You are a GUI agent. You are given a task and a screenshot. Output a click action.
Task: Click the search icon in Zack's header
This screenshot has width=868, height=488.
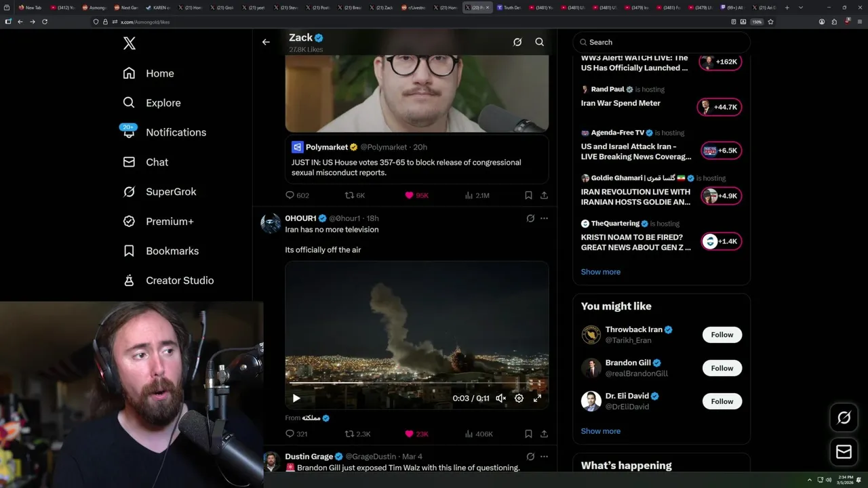click(540, 42)
